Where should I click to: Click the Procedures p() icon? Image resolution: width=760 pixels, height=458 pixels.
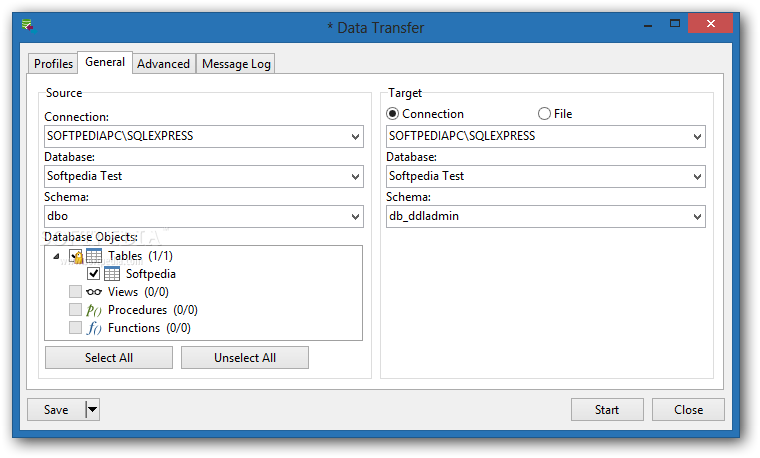click(94, 310)
